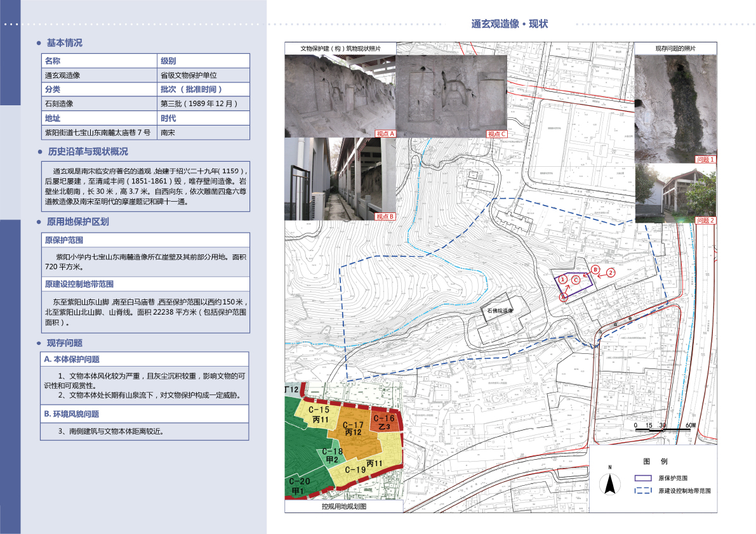Click the 石刻造像 table cell
756x534 pixels.
[99, 103]
